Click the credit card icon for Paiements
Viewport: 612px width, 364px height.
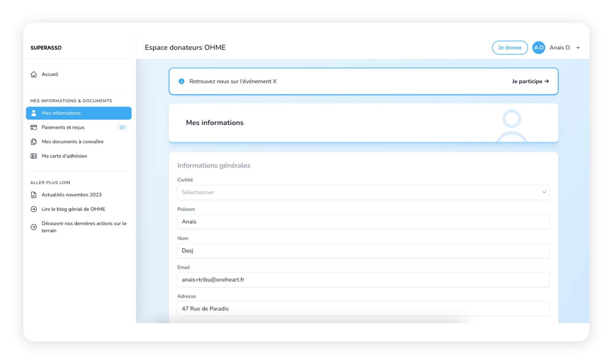(34, 127)
